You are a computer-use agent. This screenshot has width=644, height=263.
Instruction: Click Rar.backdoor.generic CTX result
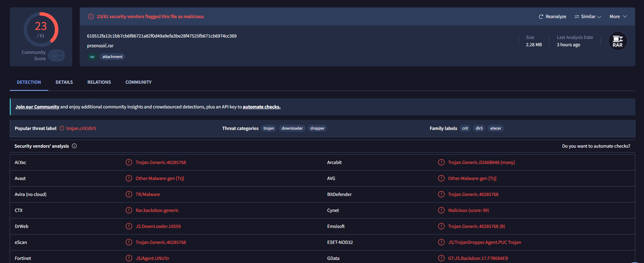click(157, 210)
